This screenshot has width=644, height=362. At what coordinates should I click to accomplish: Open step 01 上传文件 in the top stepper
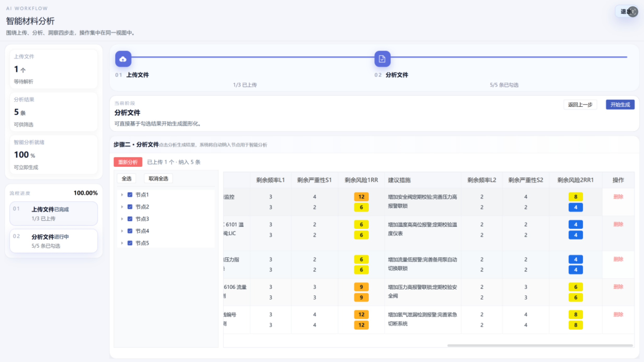pyautogui.click(x=132, y=75)
